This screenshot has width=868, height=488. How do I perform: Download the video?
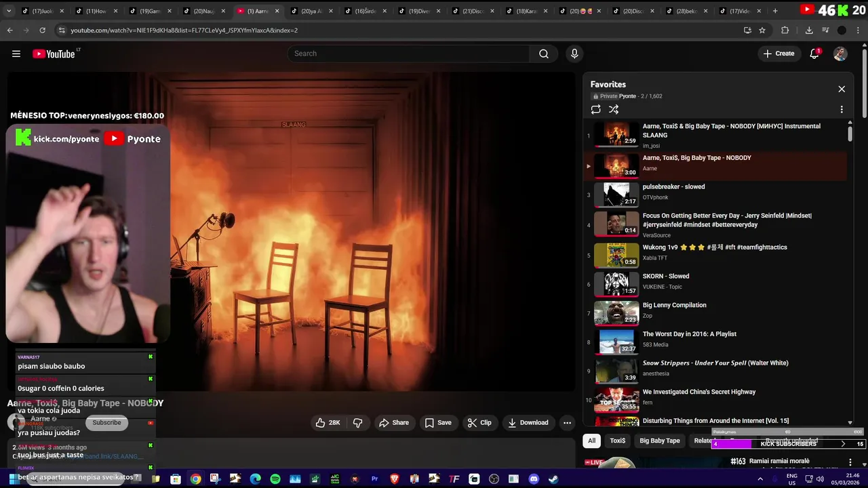(x=528, y=422)
